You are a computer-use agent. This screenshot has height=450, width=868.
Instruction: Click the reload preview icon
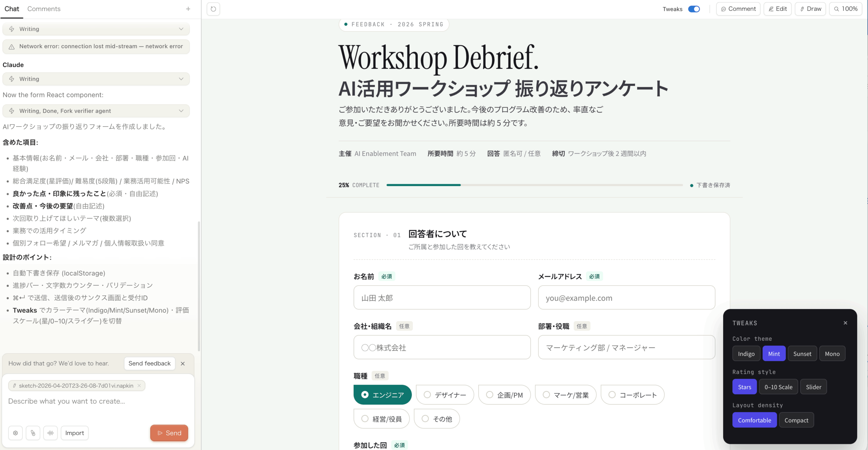213,9
